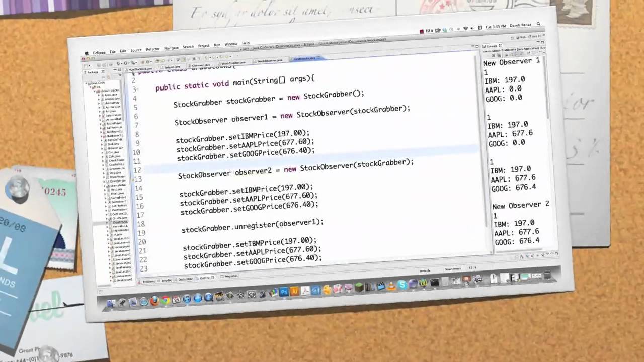Viewport: 644px width, 362px height.
Task: Expand the Dog.java tree node
Action: tap(104, 173)
